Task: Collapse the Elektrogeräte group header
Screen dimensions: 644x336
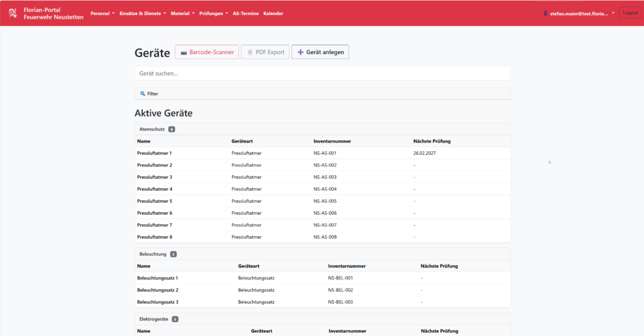Action: 153,319
